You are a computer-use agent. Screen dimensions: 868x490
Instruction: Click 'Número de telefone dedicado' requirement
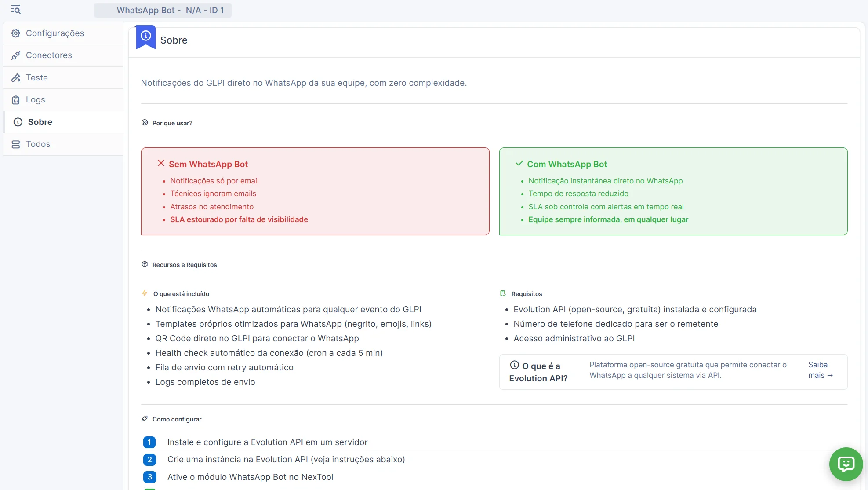pos(616,324)
